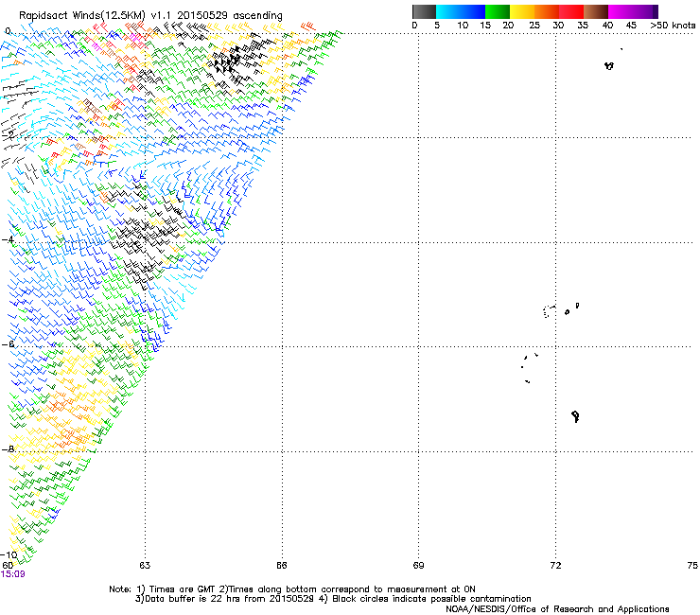
Task: Click the blue 10-15 knots color segment
Action: [472, 11]
